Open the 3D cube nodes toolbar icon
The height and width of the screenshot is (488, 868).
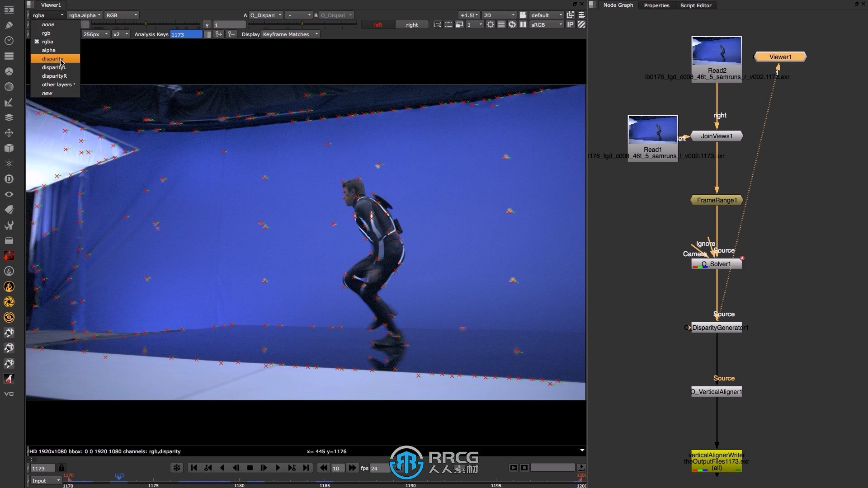9,148
